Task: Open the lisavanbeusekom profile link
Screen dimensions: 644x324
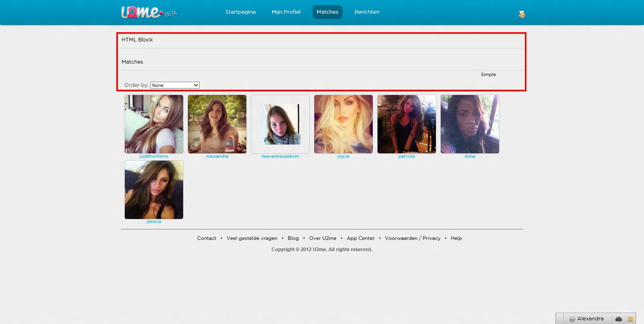Action: pos(280,156)
